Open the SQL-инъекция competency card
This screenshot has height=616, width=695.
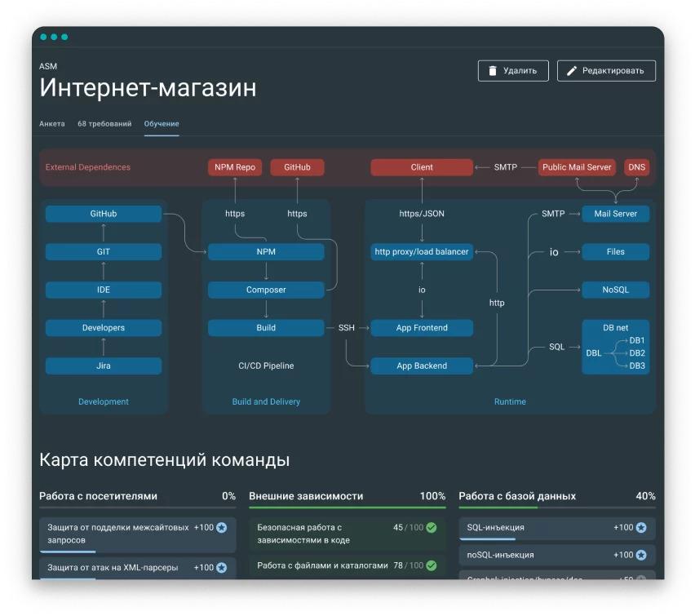[x=556, y=529]
